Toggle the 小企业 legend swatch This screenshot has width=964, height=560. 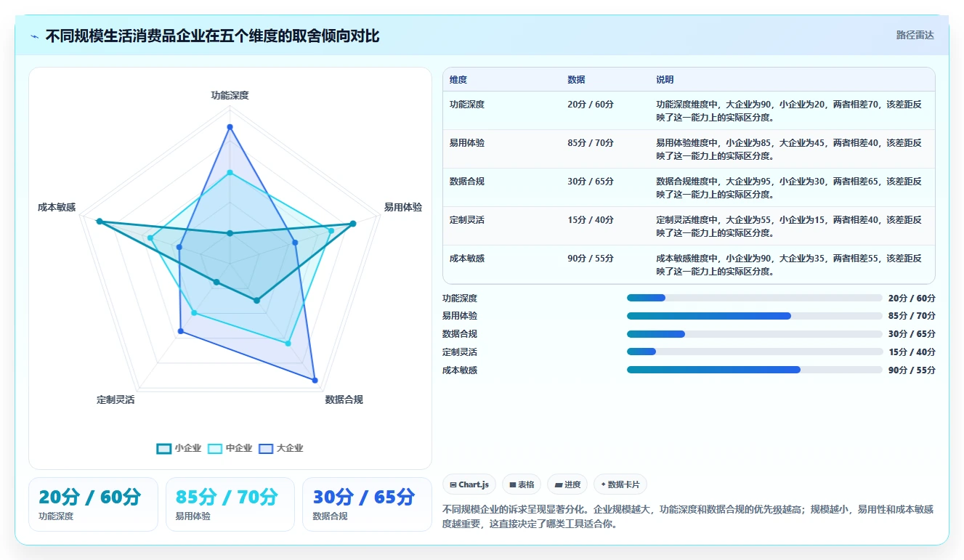click(x=164, y=448)
